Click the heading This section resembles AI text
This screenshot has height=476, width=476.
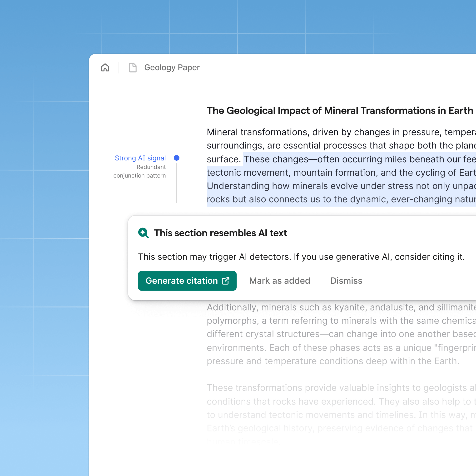click(x=221, y=233)
